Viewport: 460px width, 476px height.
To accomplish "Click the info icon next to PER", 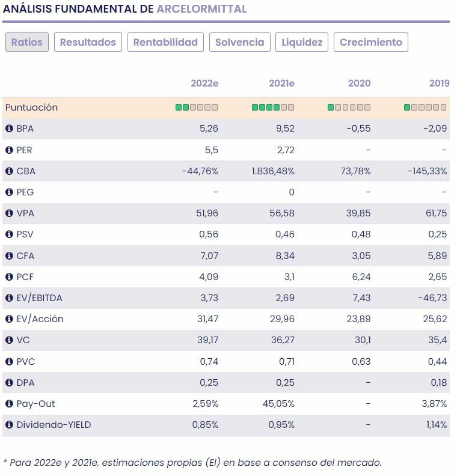I will [x=9, y=150].
